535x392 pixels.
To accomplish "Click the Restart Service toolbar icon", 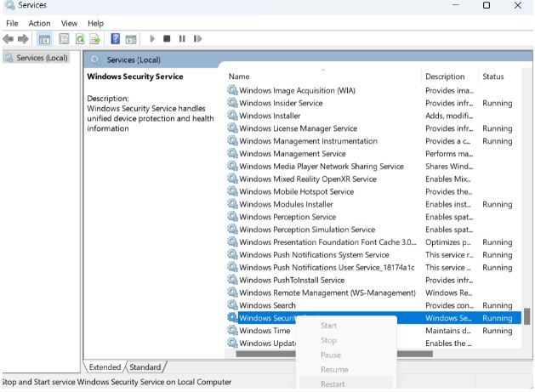I will click(x=197, y=38).
